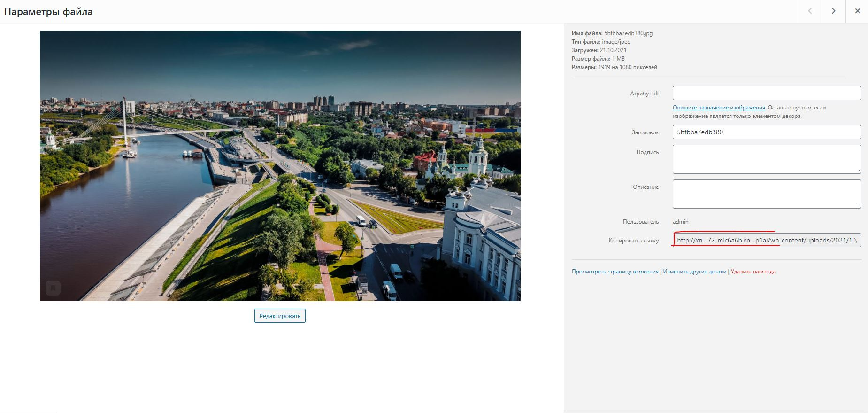Viewport: 868px width, 413px height.
Task: Click the dimensions '1919 на 1080 пикселей' text
Action: tap(628, 67)
